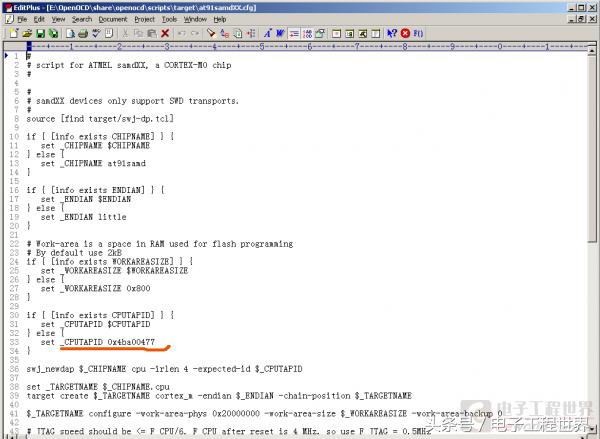
Task: Toggle the pressed Auto Indent toolbar button
Action: pyautogui.click(x=293, y=33)
